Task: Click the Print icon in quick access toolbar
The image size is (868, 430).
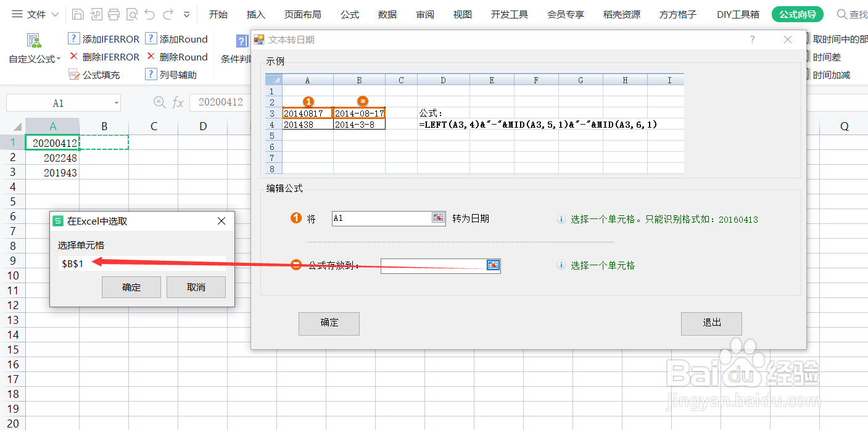Action: coord(114,14)
